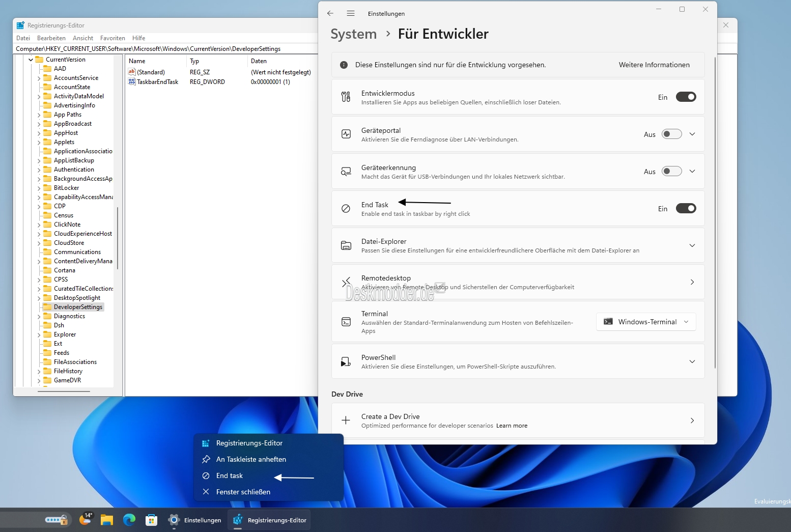
Task: Launch Microsoft Store from taskbar
Action: (x=151, y=520)
